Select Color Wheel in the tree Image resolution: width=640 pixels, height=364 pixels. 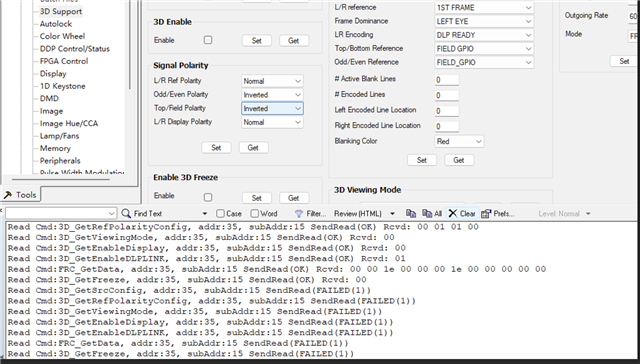tap(62, 36)
